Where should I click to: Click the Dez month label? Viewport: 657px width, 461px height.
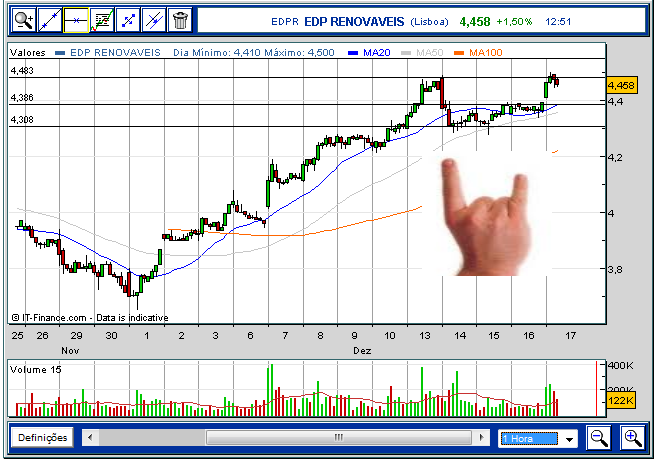coord(362,351)
